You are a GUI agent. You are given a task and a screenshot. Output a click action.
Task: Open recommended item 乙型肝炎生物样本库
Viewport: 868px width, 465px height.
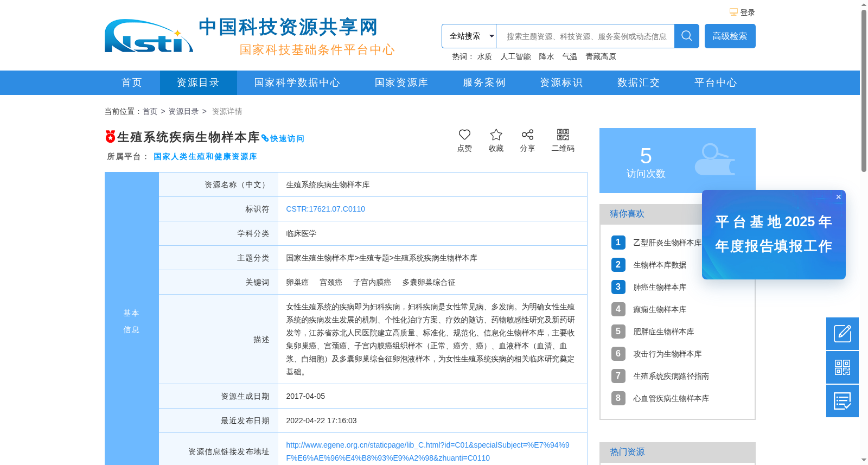(667, 243)
